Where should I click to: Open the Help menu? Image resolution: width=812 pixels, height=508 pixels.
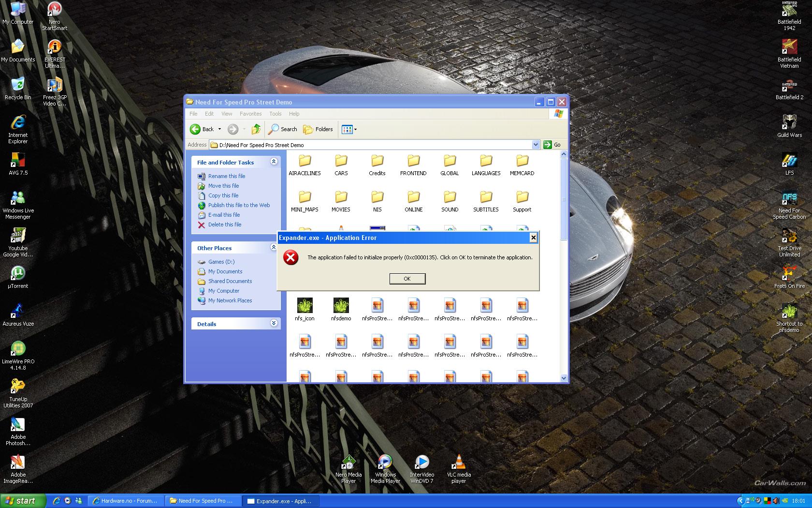[x=294, y=114]
